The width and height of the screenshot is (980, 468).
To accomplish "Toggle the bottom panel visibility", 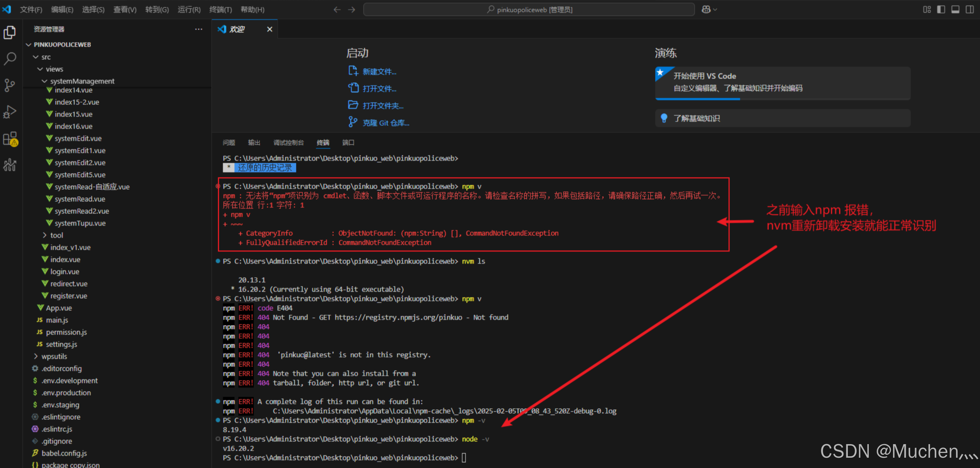I will coord(955,10).
